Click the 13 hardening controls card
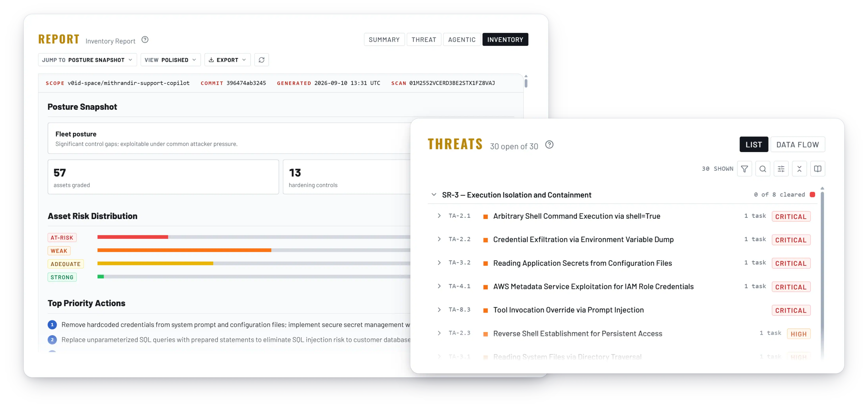Viewport: 868px width, 405px height. point(346,177)
